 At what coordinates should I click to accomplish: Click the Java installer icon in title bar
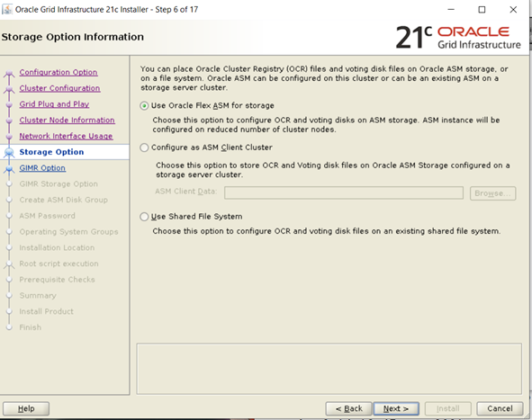coord(7,10)
